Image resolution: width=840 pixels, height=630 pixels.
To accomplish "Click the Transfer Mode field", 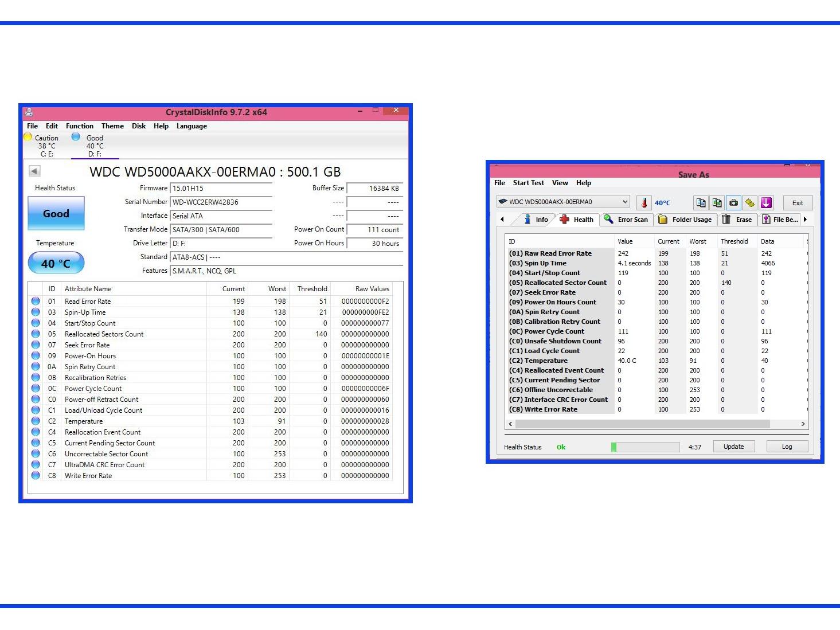I will (221, 230).
